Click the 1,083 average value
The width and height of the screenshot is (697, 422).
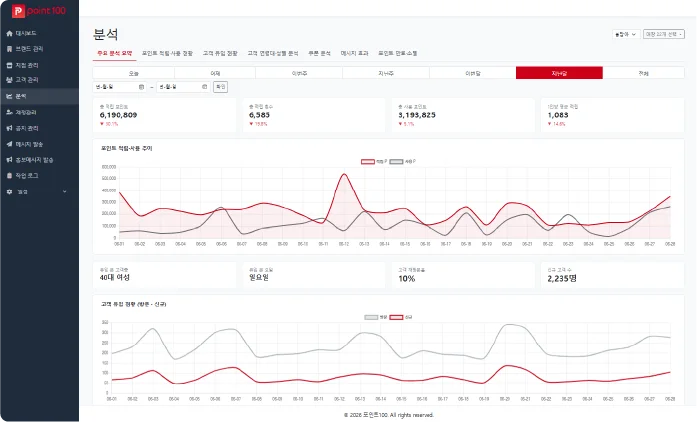coord(557,115)
